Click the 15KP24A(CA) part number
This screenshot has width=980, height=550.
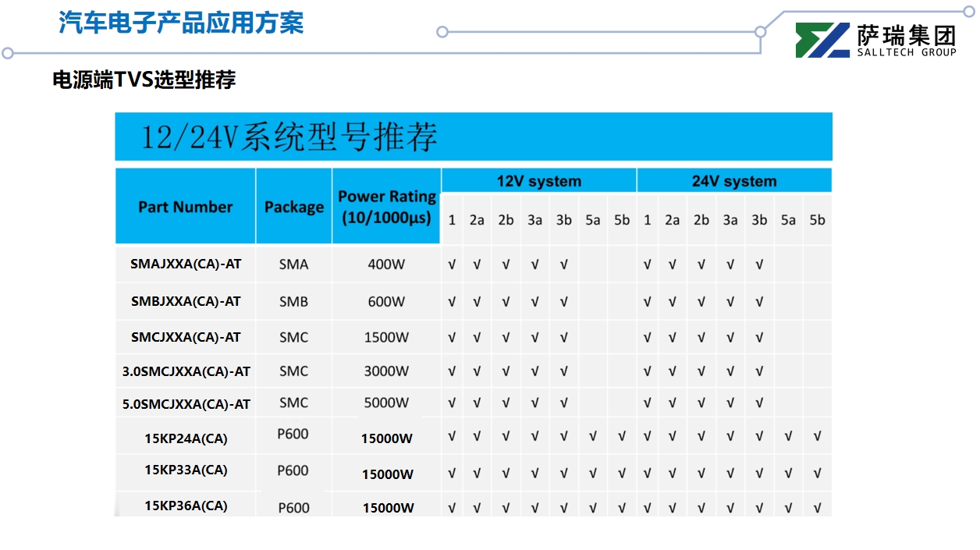pyautogui.click(x=186, y=438)
